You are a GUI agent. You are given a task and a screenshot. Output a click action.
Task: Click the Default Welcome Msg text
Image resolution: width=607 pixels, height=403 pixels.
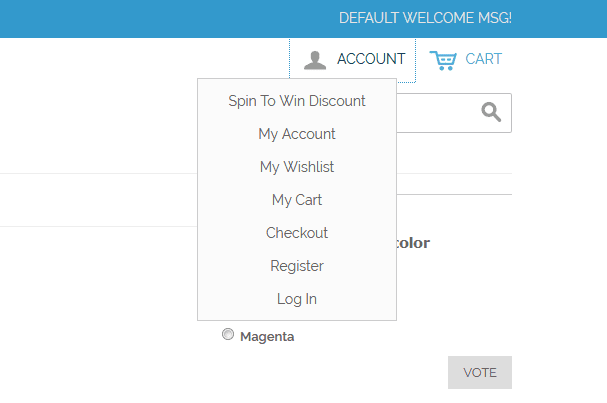pyautogui.click(x=425, y=18)
